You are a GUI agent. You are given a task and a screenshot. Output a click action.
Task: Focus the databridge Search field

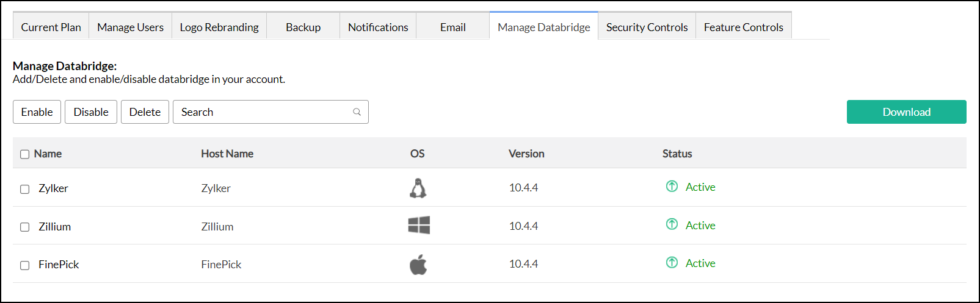click(263, 112)
